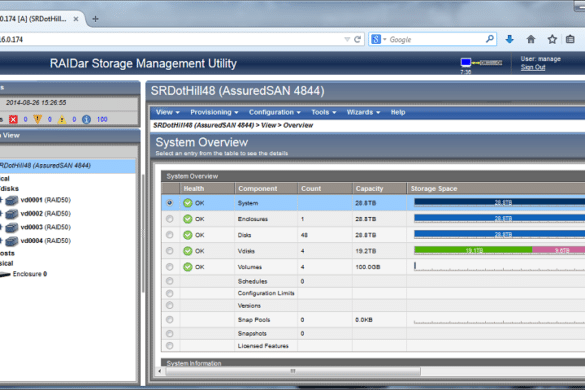Image resolution: width=585 pixels, height=390 pixels.
Task: Select the Vdisks row radio button
Action: (x=170, y=251)
